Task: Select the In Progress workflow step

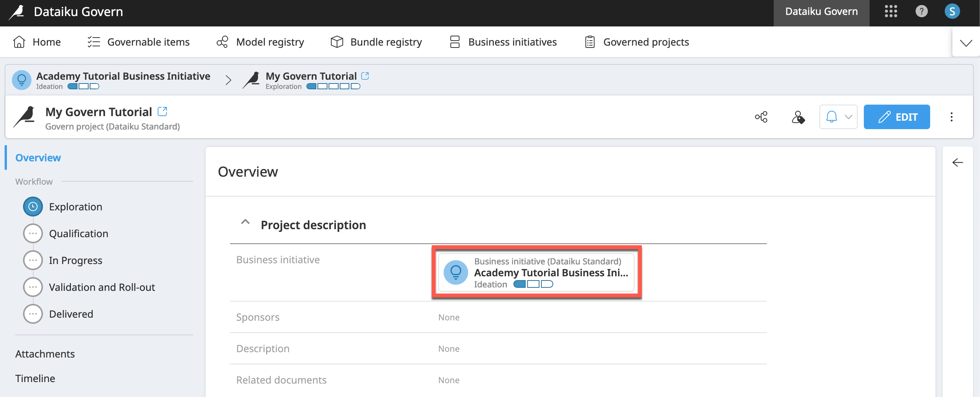Action: coord(76,260)
